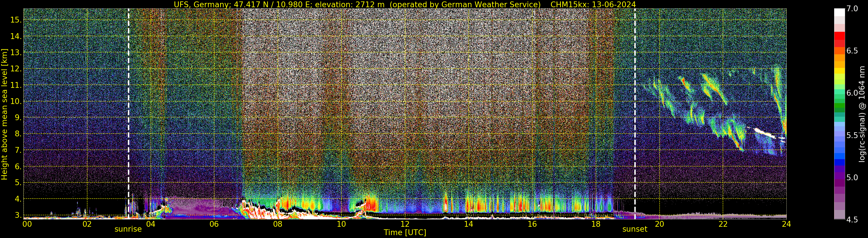Click the sunset label below the axis
The height and width of the screenshot is (238, 868).
point(635,229)
